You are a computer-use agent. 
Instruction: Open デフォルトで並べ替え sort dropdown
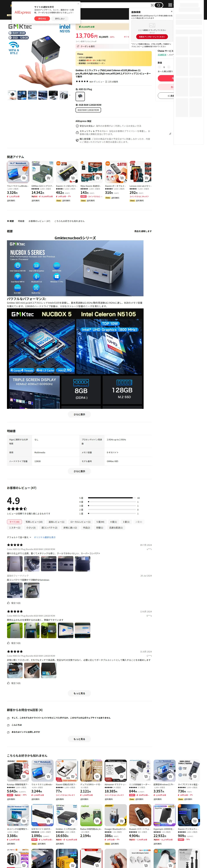point(19,537)
